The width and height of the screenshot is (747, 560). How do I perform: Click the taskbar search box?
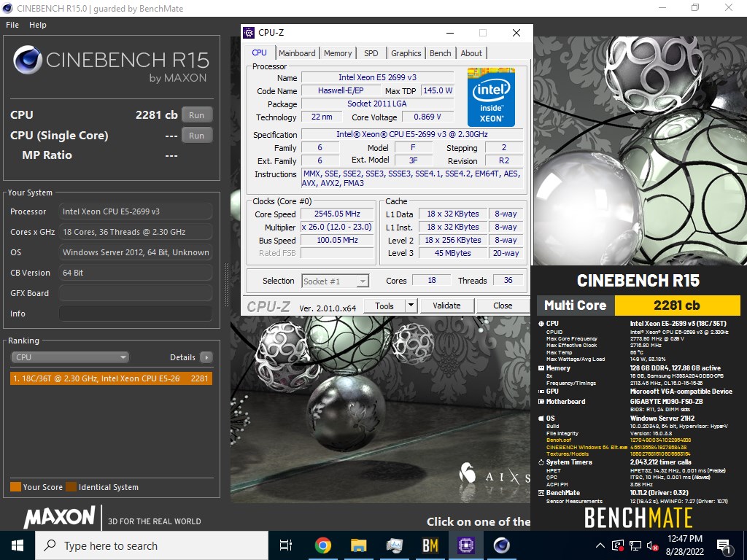point(152,545)
